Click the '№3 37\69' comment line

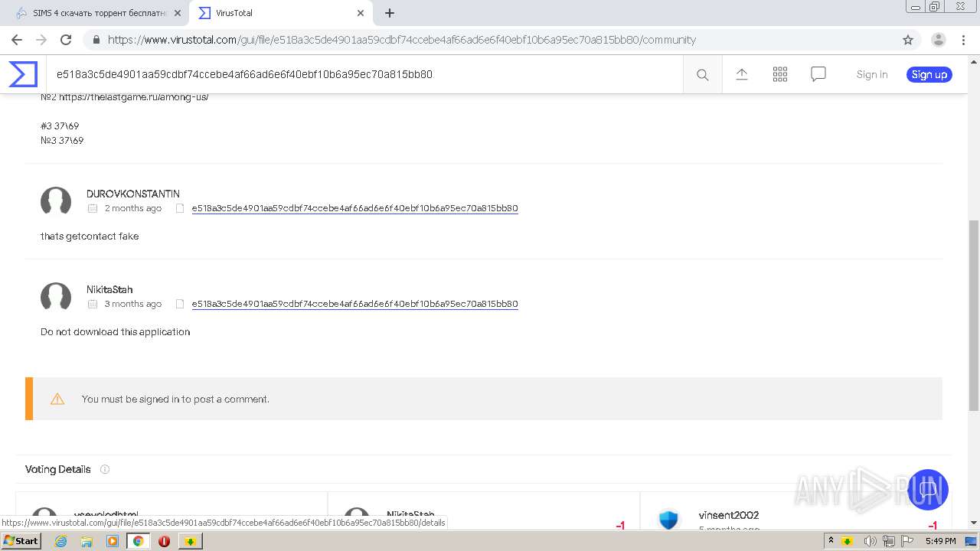pos(62,141)
